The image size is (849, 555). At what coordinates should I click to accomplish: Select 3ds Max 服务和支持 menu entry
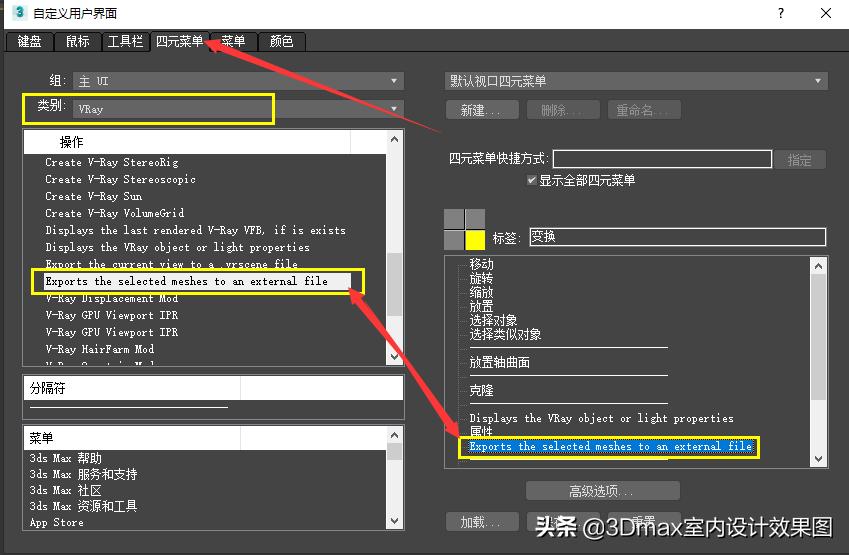(x=83, y=474)
